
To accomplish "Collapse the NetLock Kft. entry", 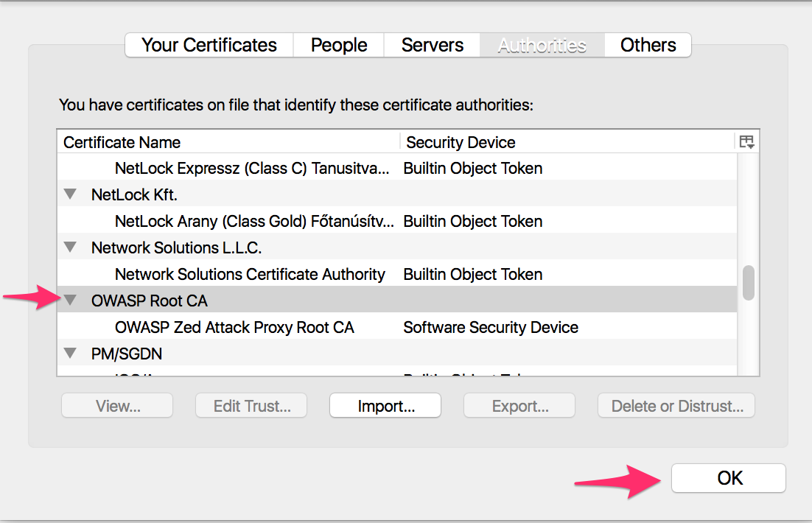I will click(x=70, y=194).
